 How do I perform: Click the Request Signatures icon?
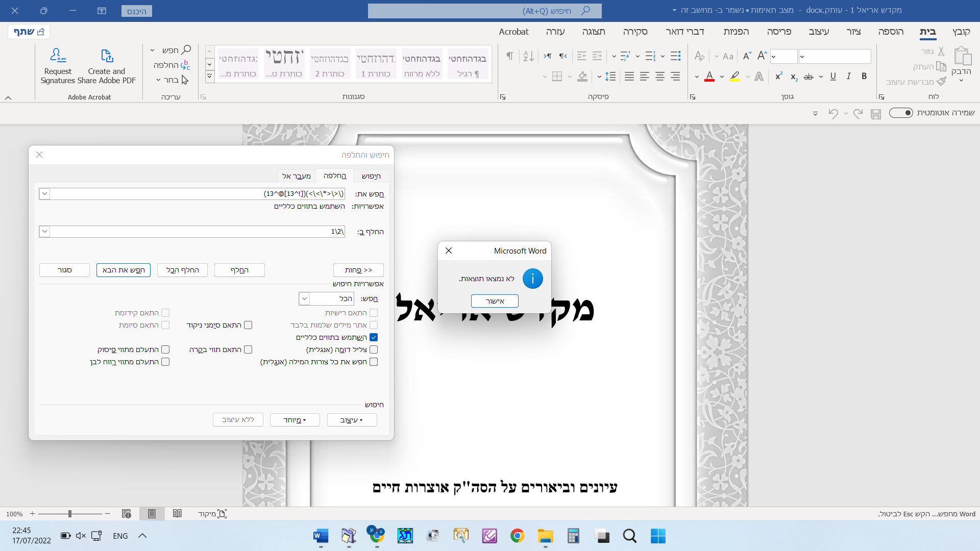(58, 56)
